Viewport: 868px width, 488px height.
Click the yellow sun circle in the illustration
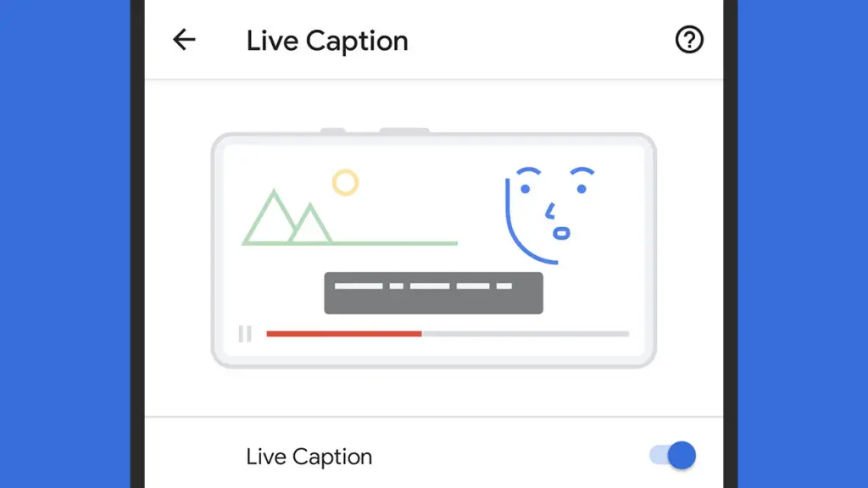click(346, 183)
